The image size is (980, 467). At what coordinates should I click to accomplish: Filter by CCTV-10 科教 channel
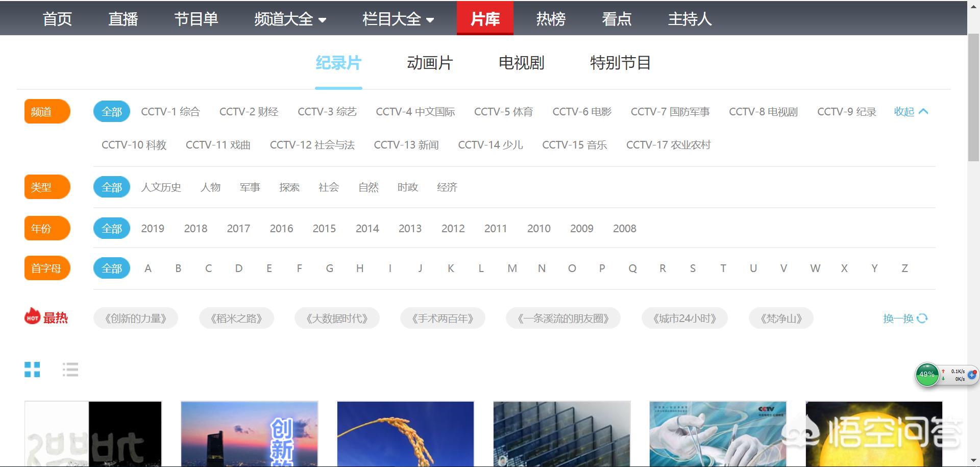[134, 145]
